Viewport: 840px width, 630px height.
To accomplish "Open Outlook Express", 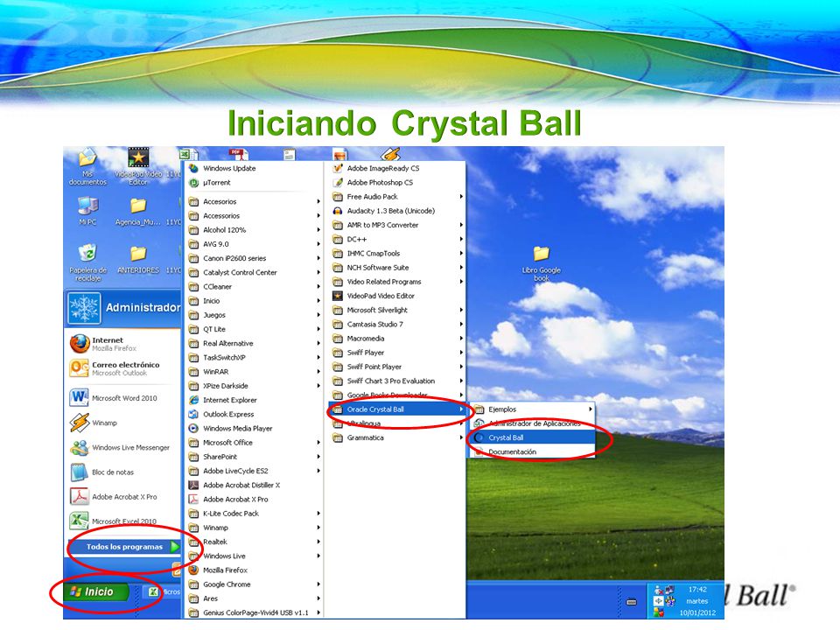I will point(255,414).
